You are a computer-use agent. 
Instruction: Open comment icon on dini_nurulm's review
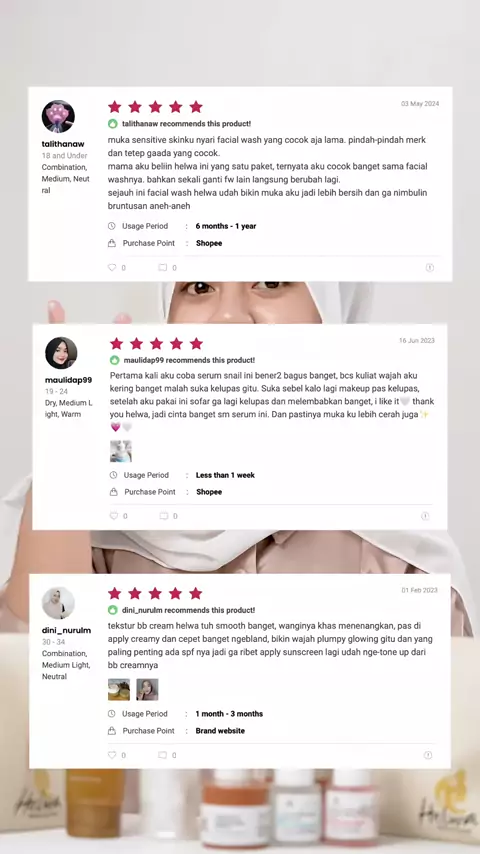(162, 755)
